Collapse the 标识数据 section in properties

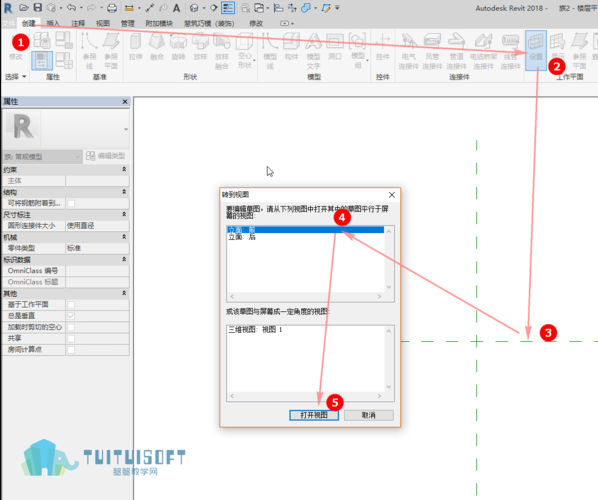(x=124, y=259)
